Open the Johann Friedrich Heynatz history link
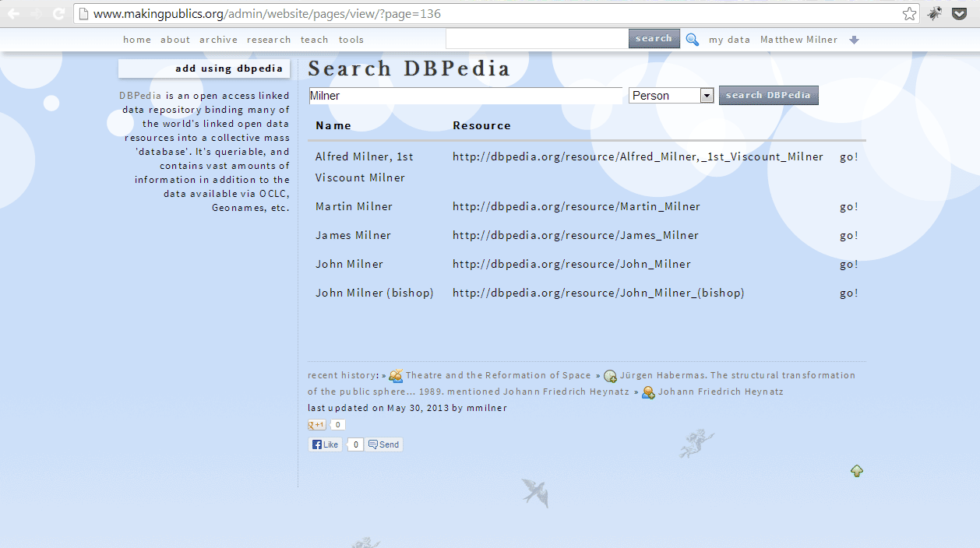The height and width of the screenshot is (548, 980). coord(721,392)
